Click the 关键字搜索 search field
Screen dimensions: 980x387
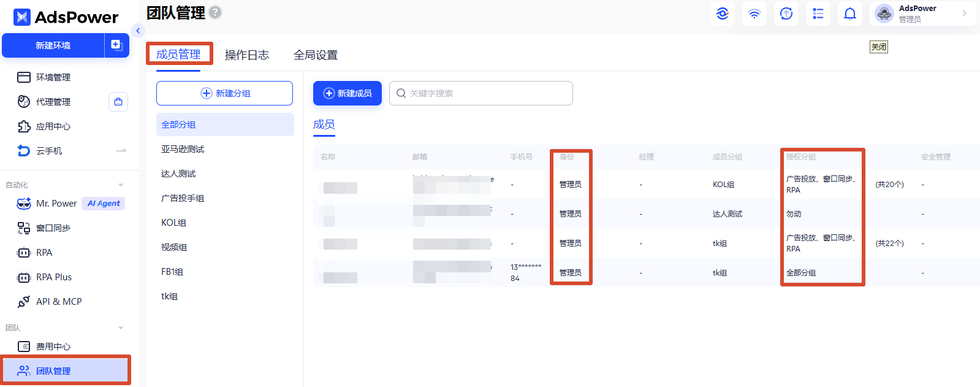tap(481, 93)
